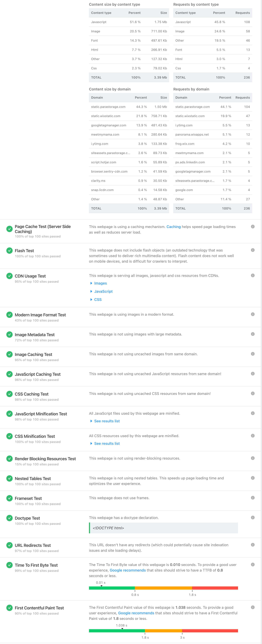Open info icon for Doctype Test

(x=253, y=518)
